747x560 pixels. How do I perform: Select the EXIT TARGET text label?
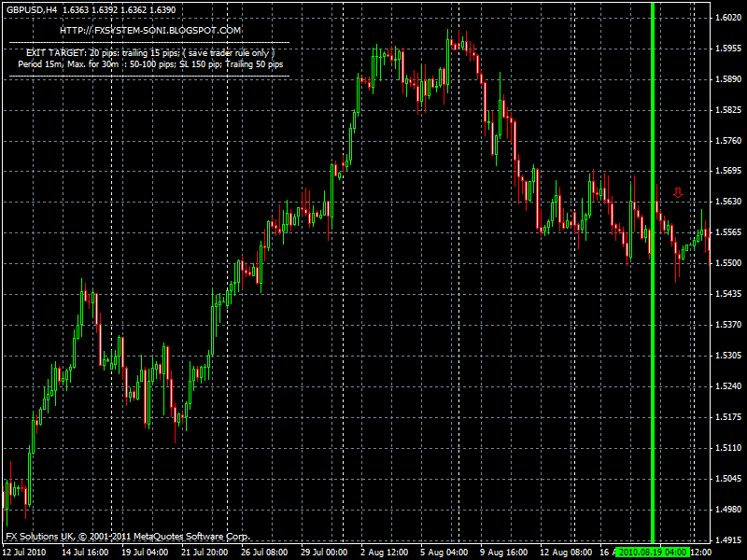coord(149,53)
